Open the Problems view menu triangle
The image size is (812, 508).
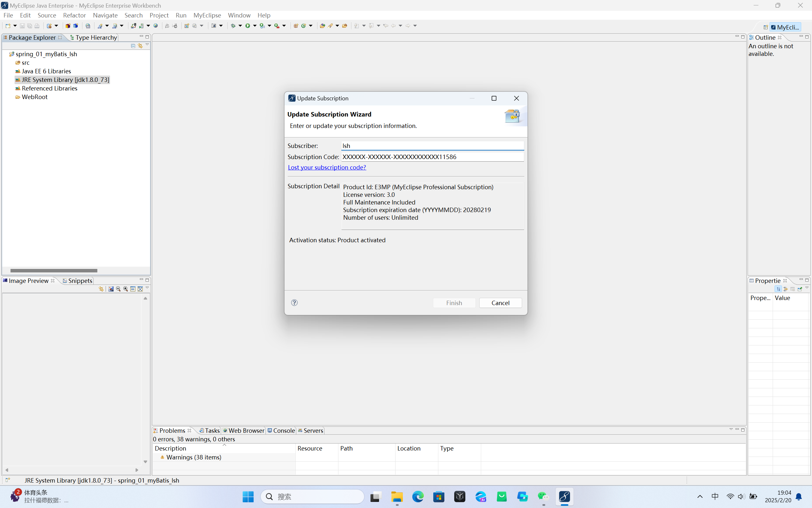pyautogui.click(x=731, y=429)
